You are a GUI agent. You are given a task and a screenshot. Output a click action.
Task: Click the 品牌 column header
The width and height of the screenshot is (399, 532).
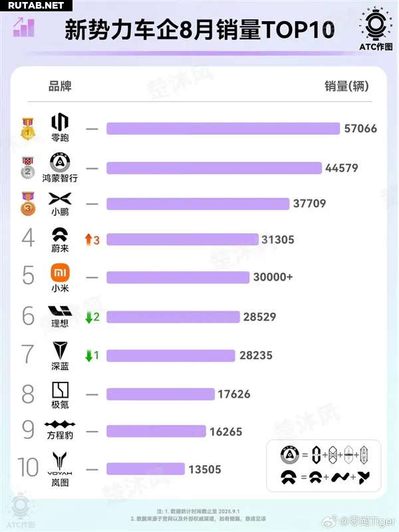[x=60, y=86]
